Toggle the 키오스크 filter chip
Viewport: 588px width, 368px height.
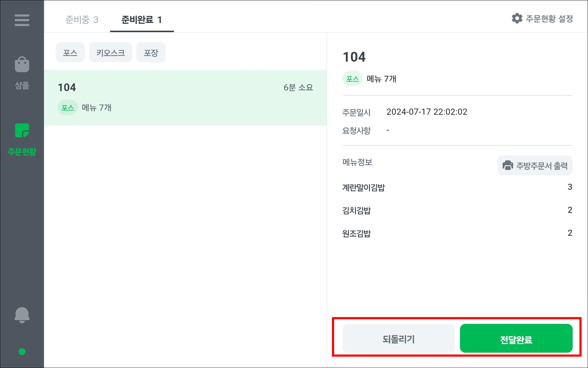(111, 53)
